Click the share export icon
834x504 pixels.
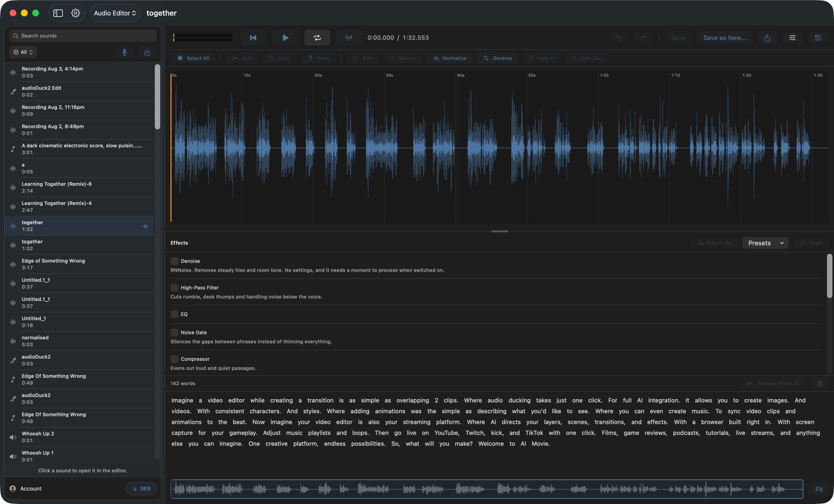[767, 38]
